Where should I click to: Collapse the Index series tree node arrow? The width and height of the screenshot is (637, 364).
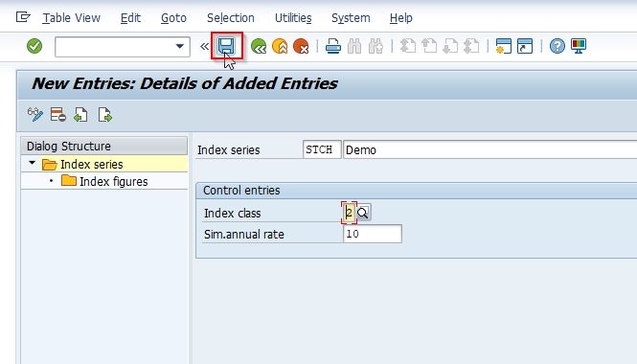tap(33, 163)
